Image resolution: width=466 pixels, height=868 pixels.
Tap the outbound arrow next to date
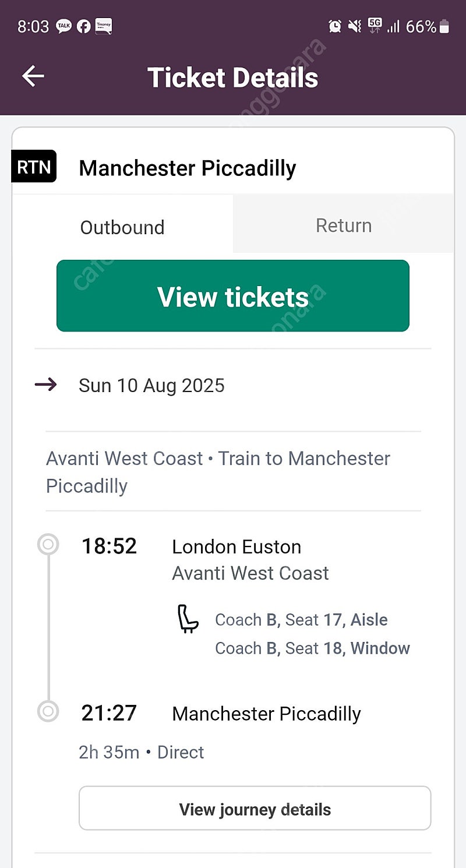coord(46,384)
